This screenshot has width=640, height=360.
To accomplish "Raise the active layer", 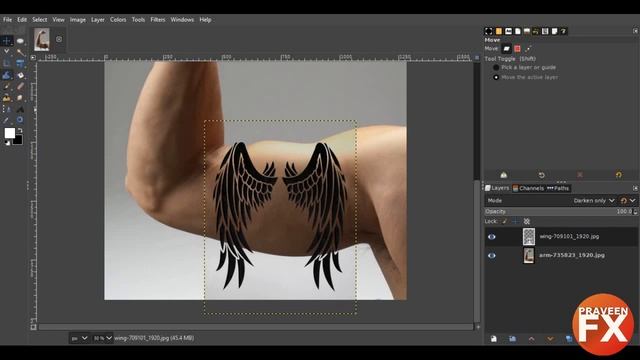I will point(531,339).
